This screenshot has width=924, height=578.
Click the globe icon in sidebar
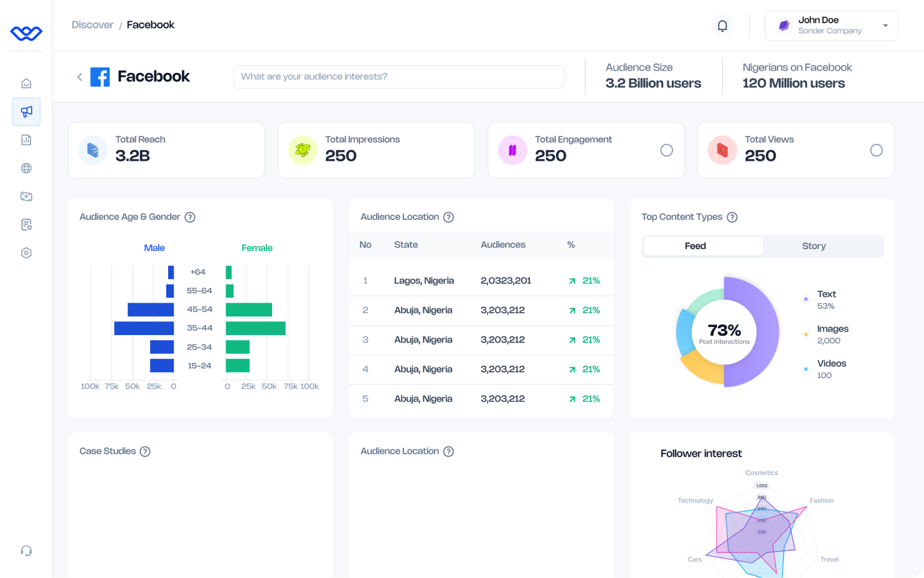[26, 168]
